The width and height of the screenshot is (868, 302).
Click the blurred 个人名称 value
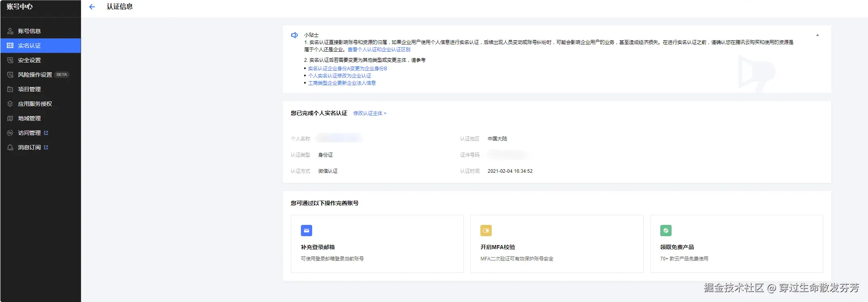(339, 138)
